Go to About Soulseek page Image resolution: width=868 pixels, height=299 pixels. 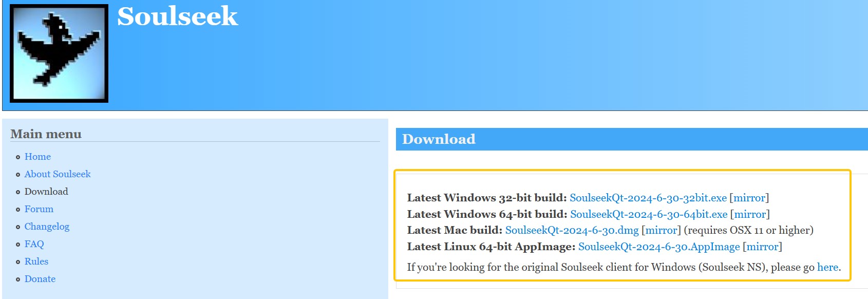[58, 174]
